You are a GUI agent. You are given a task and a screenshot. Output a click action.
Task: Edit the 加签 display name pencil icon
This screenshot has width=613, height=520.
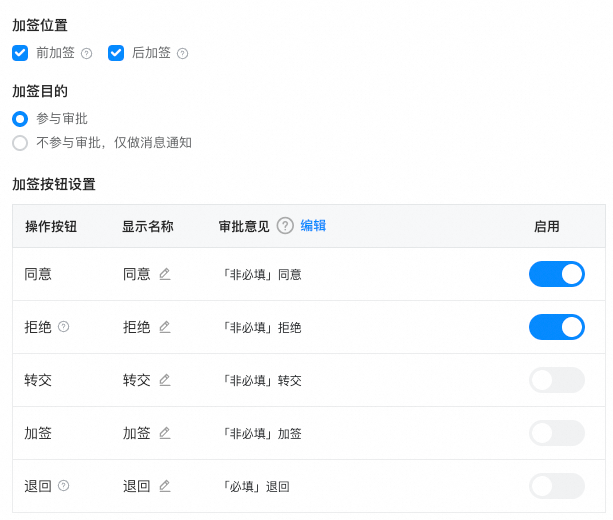[x=165, y=433]
